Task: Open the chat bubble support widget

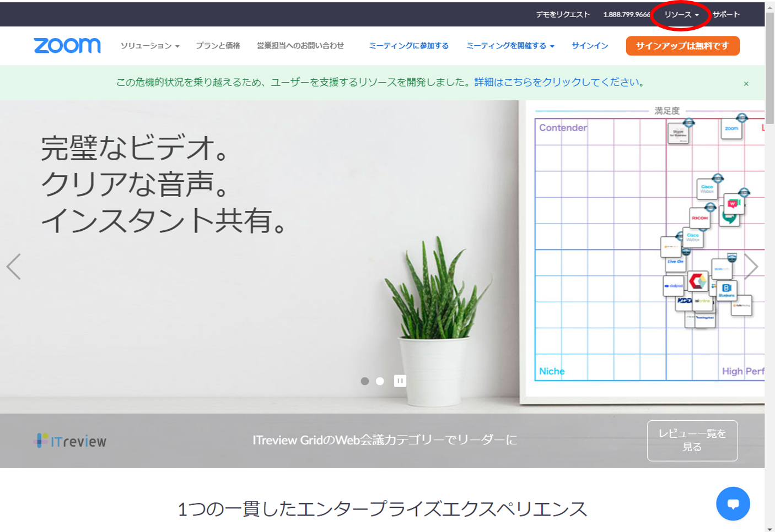Action: tap(733, 503)
